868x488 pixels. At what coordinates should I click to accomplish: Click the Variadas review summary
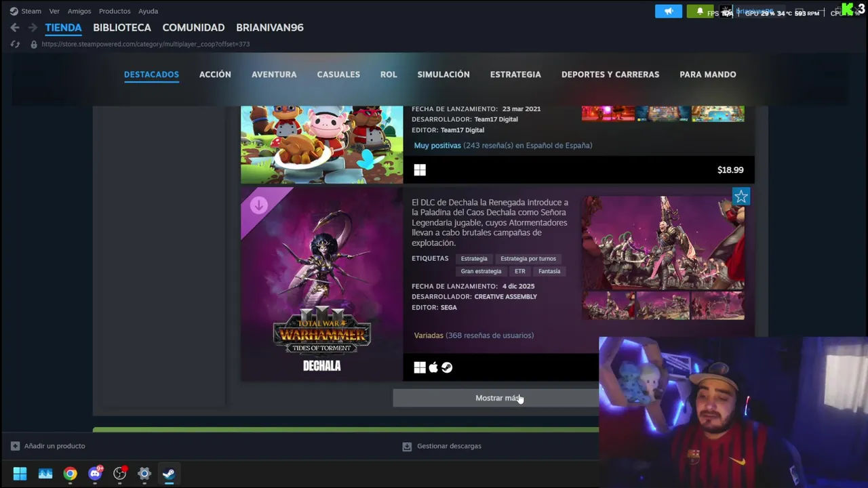(x=429, y=335)
